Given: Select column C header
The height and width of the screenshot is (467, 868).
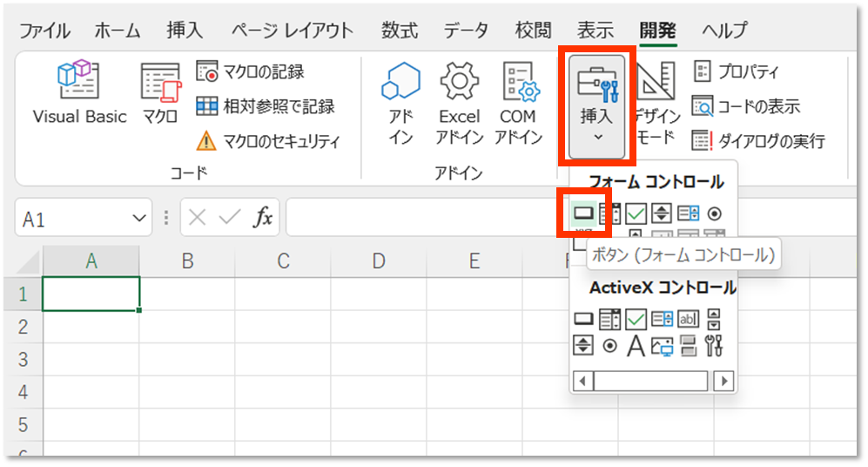Looking at the screenshot, I should pyautogui.click(x=283, y=261).
